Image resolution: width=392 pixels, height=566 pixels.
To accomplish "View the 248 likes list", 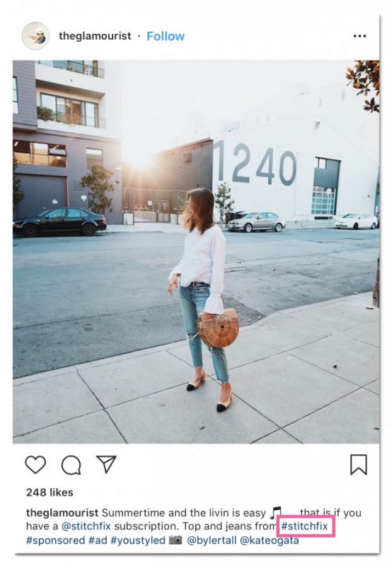I will coord(50,492).
